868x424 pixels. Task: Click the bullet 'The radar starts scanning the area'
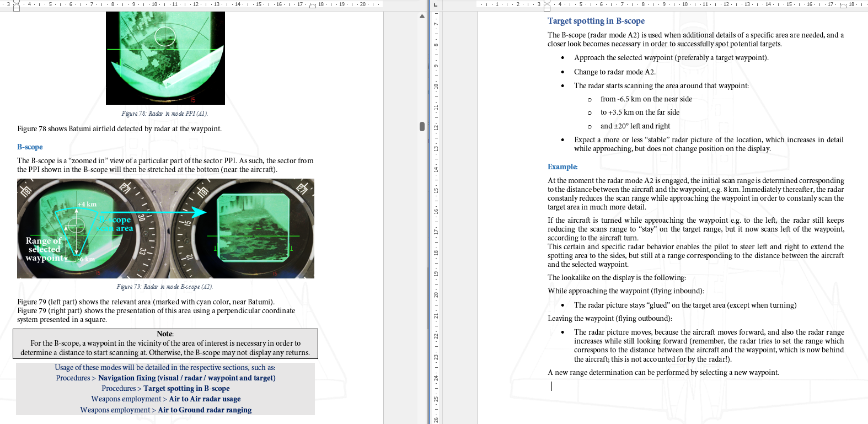661,85
